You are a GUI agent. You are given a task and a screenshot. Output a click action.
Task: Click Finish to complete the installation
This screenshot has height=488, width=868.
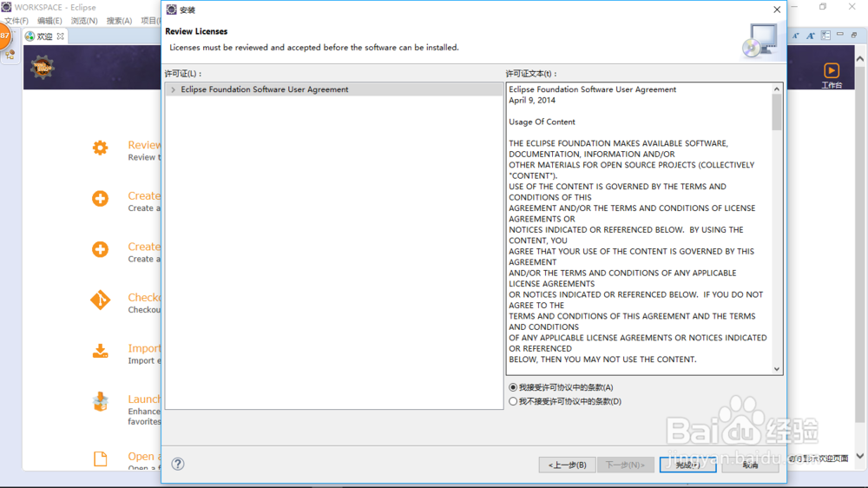click(x=687, y=465)
